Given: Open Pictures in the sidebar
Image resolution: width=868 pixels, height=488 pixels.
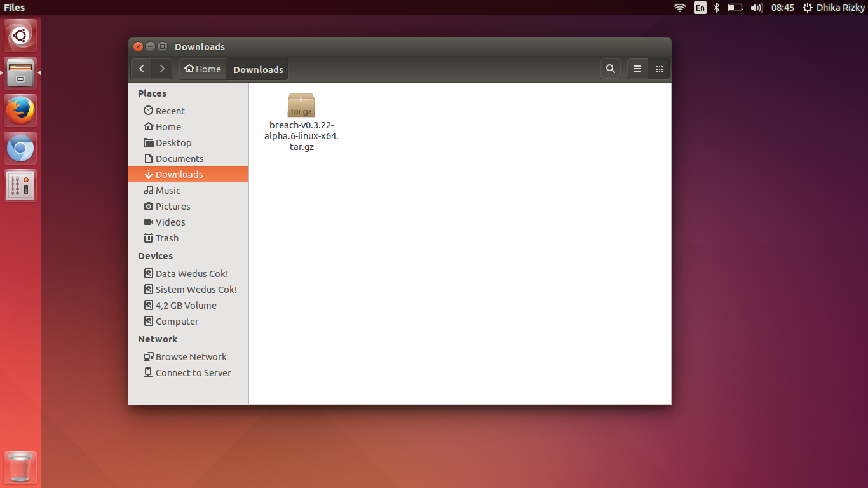Looking at the screenshot, I should pyautogui.click(x=188, y=206).
